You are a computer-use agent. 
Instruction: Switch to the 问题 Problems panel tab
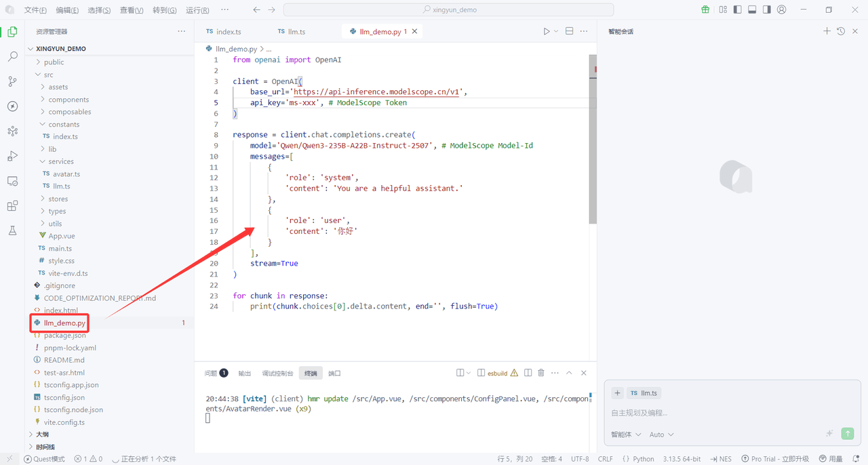[x=216, y=373]
